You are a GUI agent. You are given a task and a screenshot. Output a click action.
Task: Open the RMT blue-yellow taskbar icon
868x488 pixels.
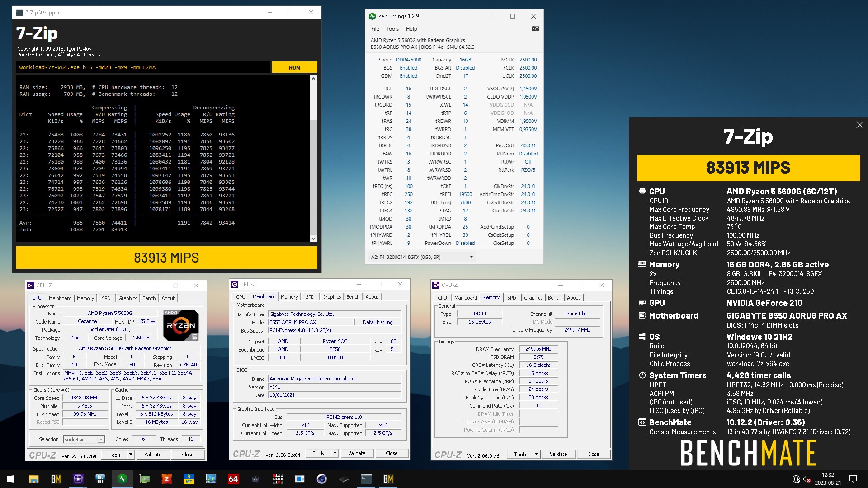pos(189,479)
